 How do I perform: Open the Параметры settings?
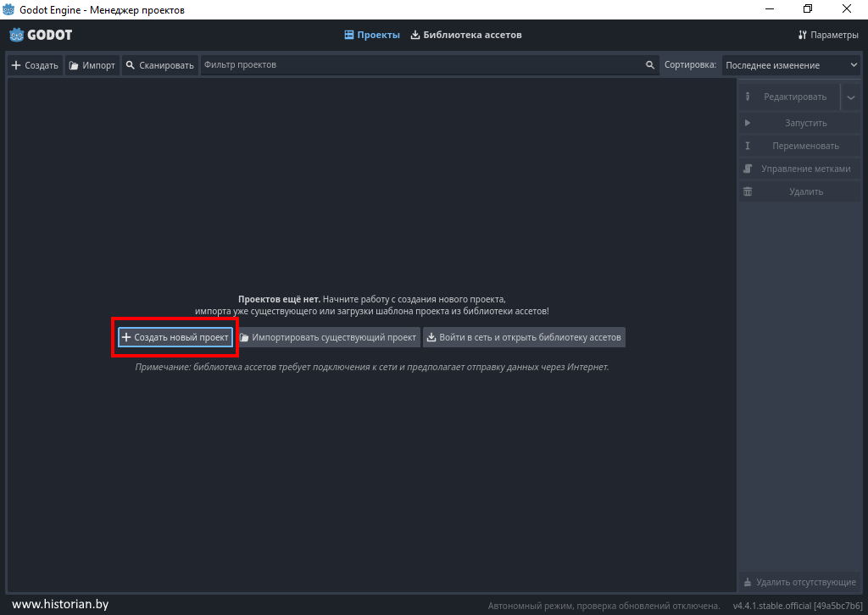[827, 35]
